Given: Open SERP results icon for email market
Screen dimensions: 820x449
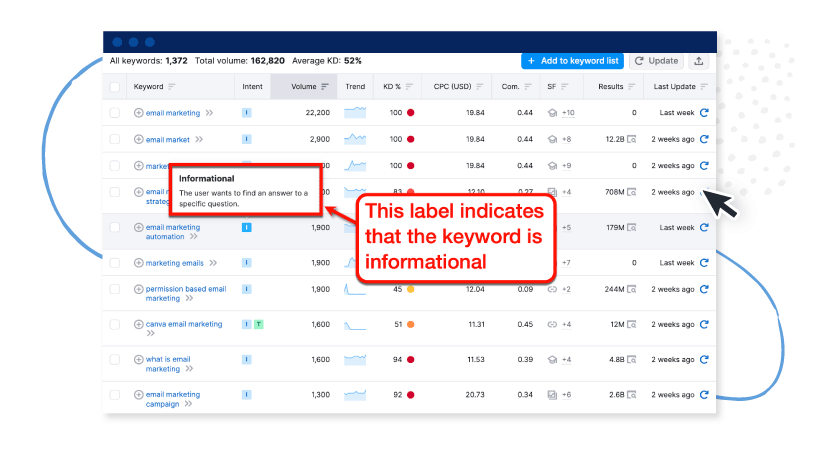Looking at the screenshot, I should pos(631,140).
